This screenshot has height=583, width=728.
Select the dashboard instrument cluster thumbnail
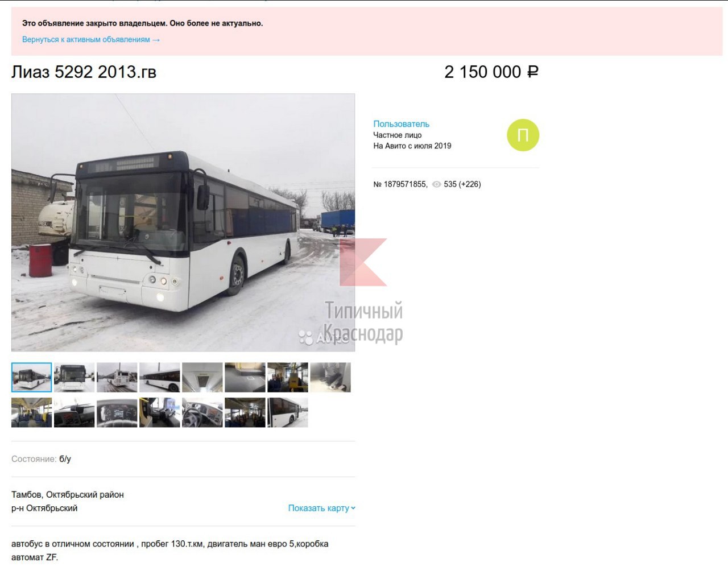117,412
